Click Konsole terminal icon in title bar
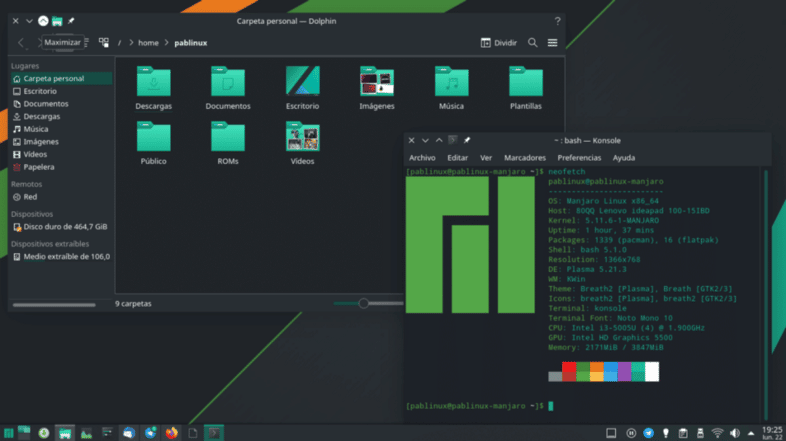The height and width of the screenshot is (441, 786). point(453,140)
